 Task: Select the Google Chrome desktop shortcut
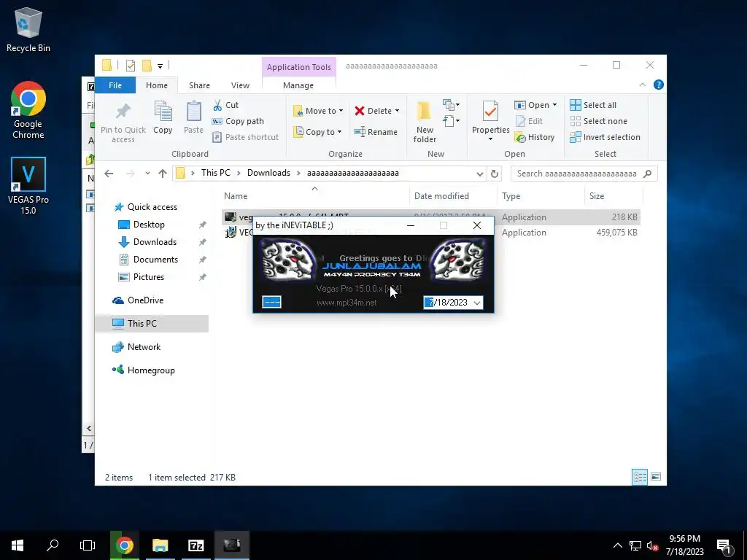[x=28, y=111]
